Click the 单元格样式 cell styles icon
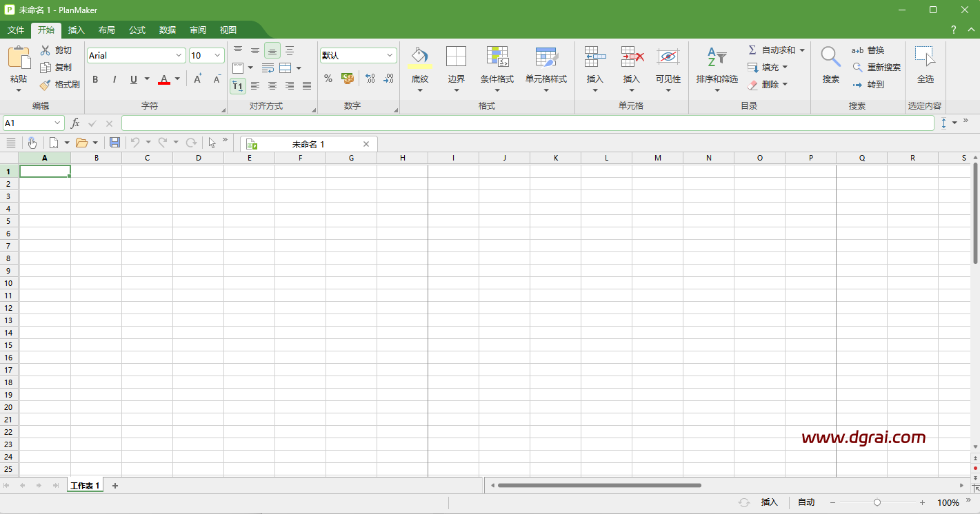 pyautogui.click(x=546, y=59)
